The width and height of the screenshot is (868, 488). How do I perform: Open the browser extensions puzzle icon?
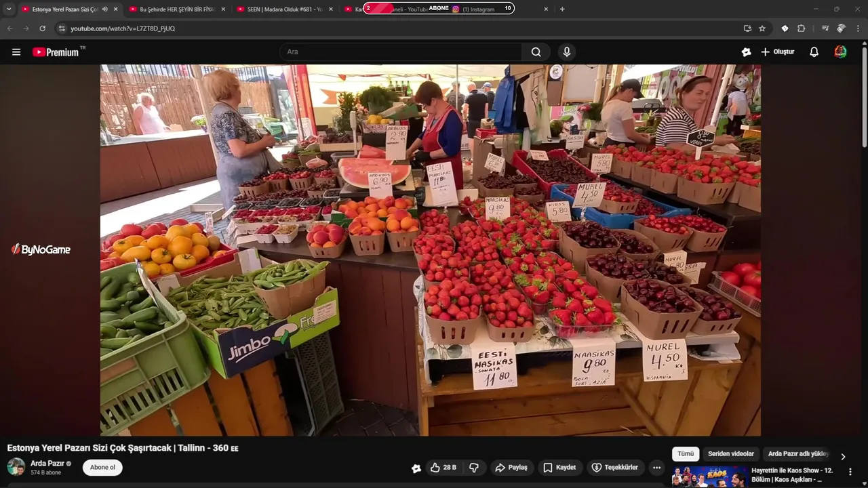tap(802, 28)
